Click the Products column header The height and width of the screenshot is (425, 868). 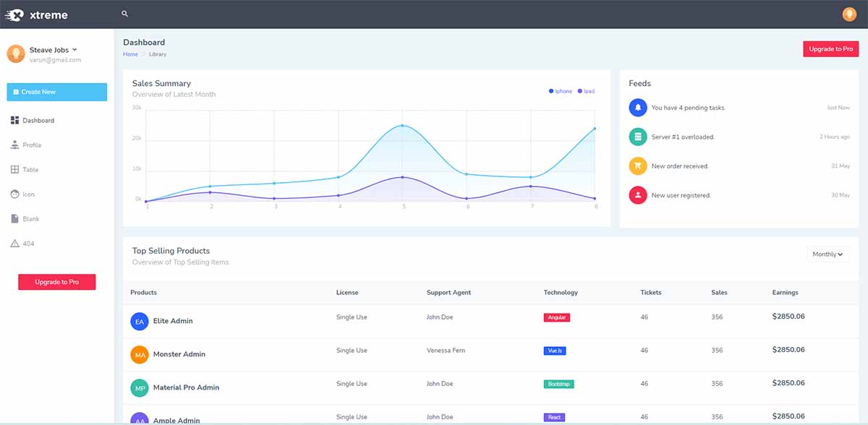tap(143, 293)
